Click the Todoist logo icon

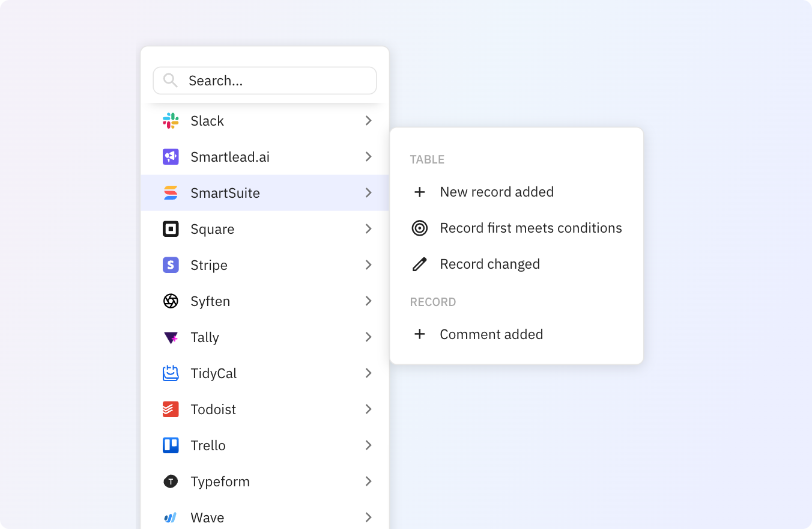pos(171,409)
